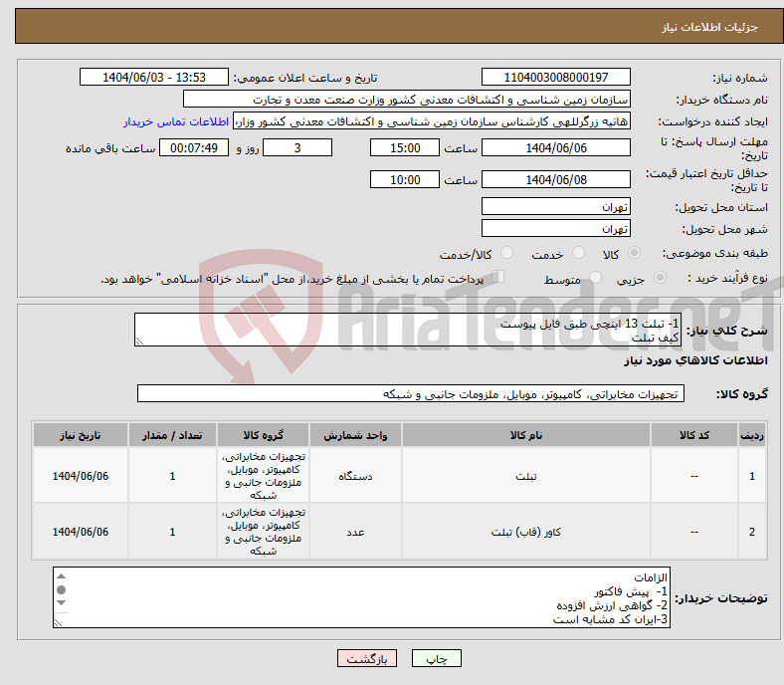Image resolution: width=784 pixels, height=685 pixels.
Task: Click the buyer notes scrollbar thumb
Action: (61, 590)
